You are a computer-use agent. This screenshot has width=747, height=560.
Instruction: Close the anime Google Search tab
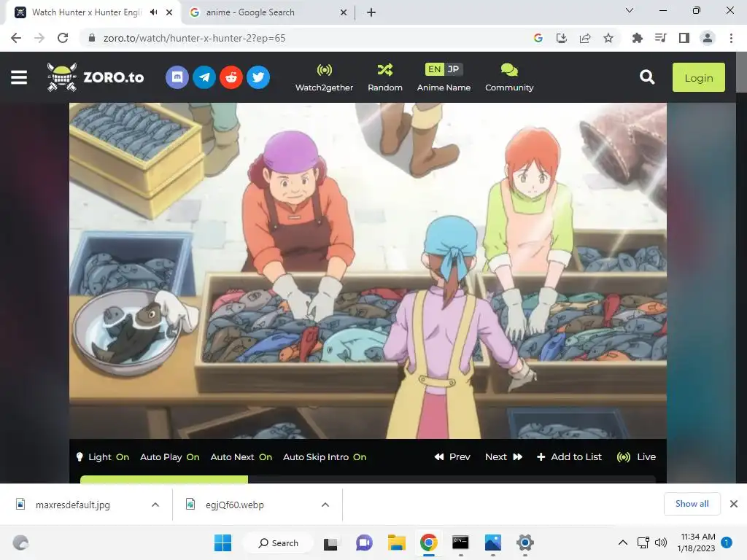(344, 13)
